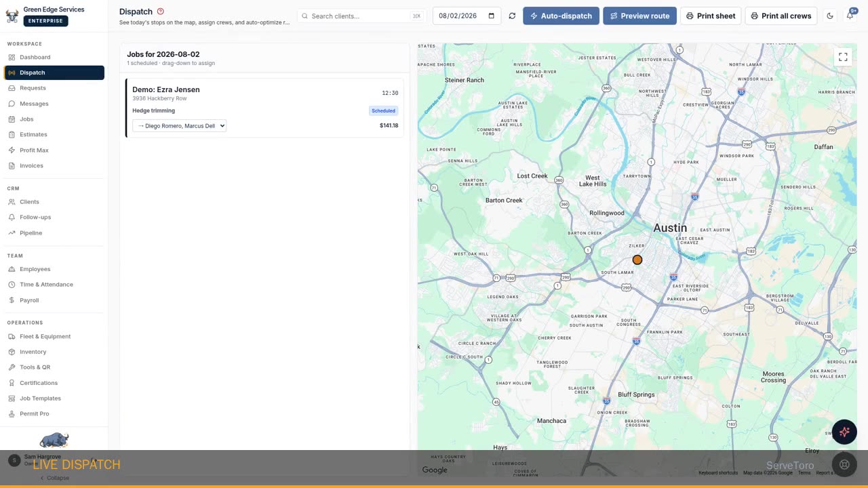Navigate to Estimates
Screen dimensions: 868x488
54,134
